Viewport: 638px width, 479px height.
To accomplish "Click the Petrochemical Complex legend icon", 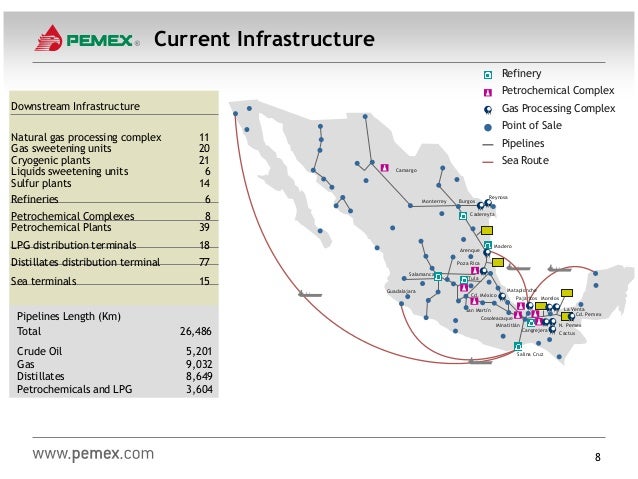I will click(488, 92).
